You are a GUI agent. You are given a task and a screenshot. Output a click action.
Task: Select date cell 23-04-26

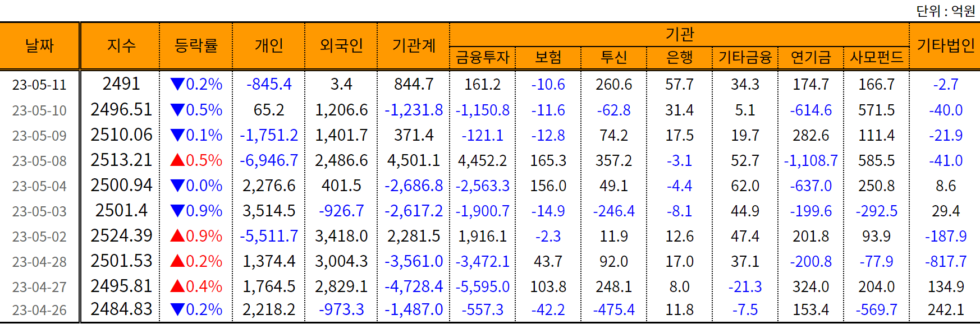[39, 310]
